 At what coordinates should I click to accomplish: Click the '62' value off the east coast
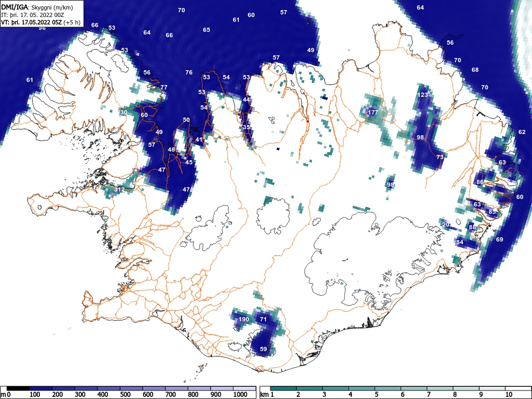[522, 132]
